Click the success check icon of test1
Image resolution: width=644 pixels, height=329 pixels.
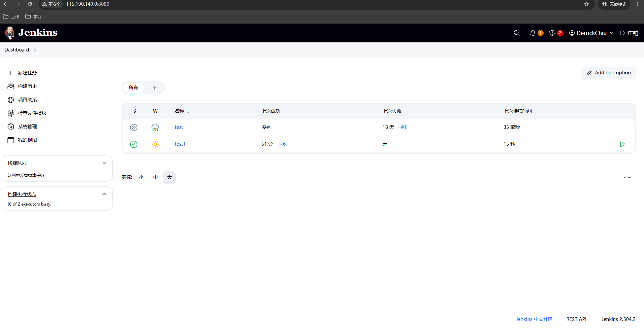pyautogui.click(x=134, y=144)
